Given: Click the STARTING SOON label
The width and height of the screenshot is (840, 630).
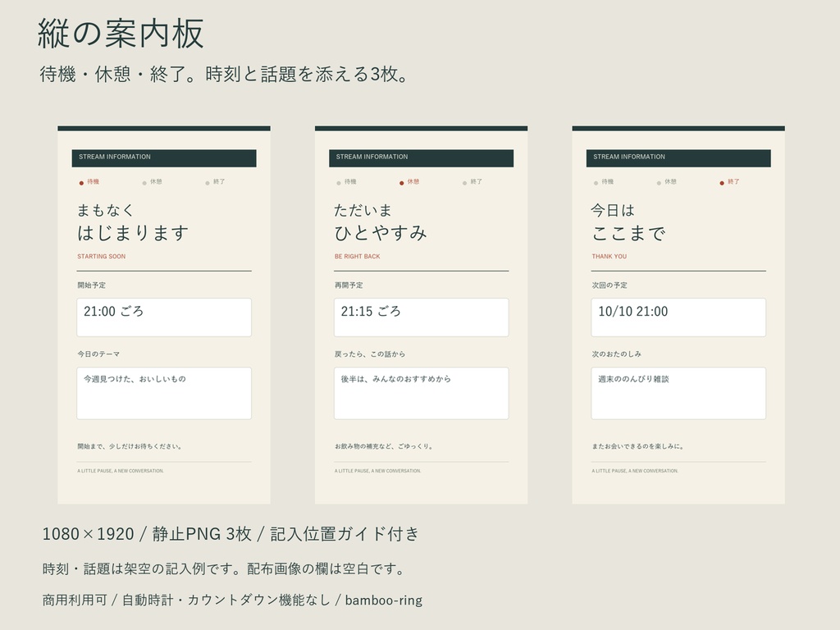Looking at the screenshot, I should tap(101, 257).
